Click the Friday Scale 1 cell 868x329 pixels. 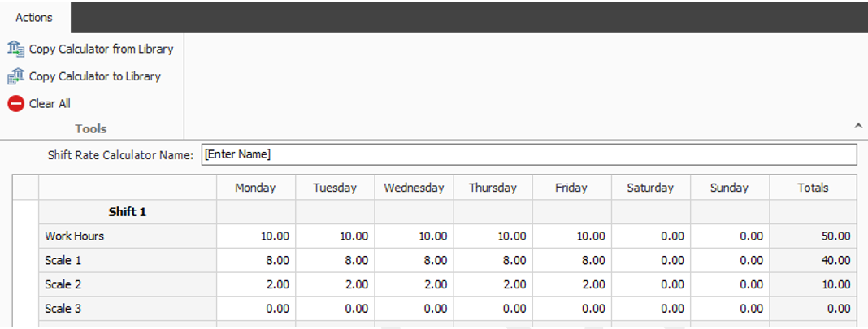point(572,260)
